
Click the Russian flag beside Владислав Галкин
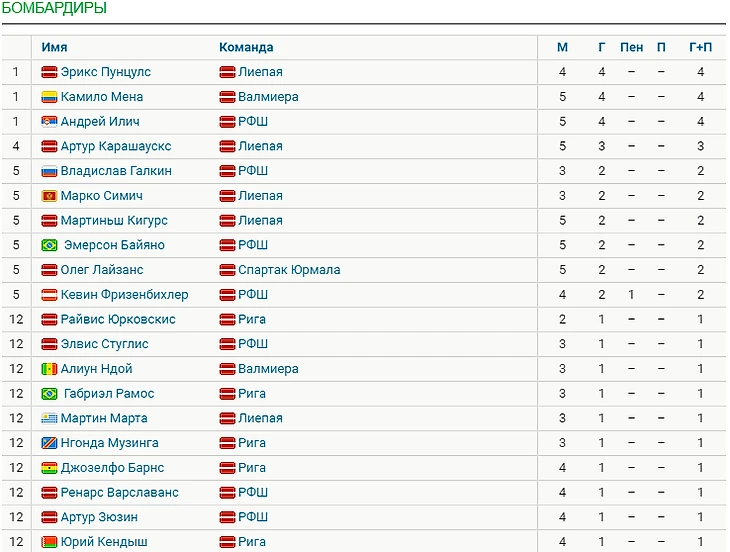(49, 171)
